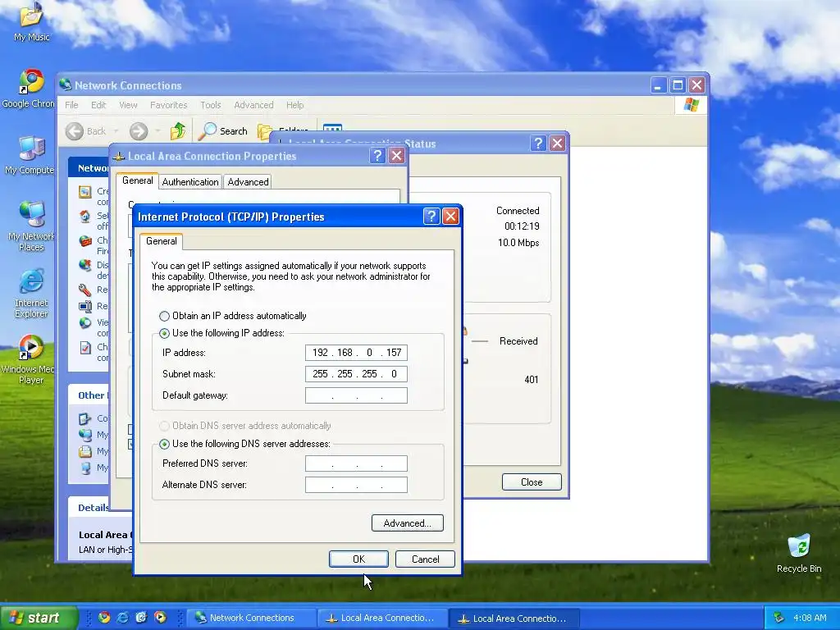Click help icon in Connection Status window
This screenshot has height=630, width=840.
538,143
